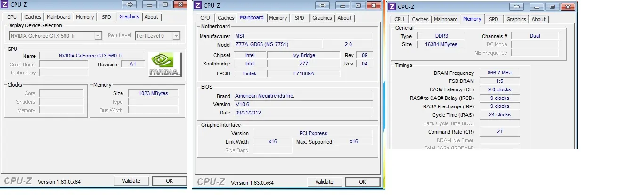Click the Southbridge value Z77
Screen dimensions: 644x195
304,64
